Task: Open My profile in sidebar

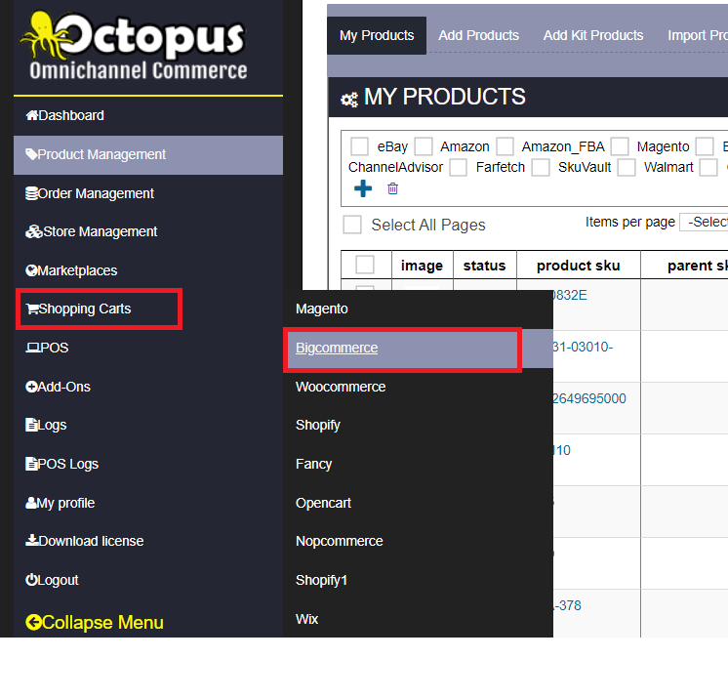Action: (148, 503)
